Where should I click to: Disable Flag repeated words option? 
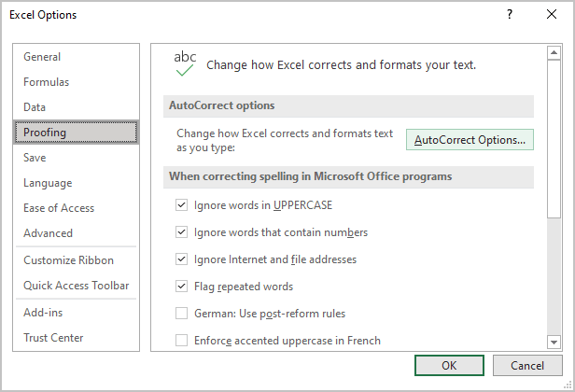pos(181,287)
